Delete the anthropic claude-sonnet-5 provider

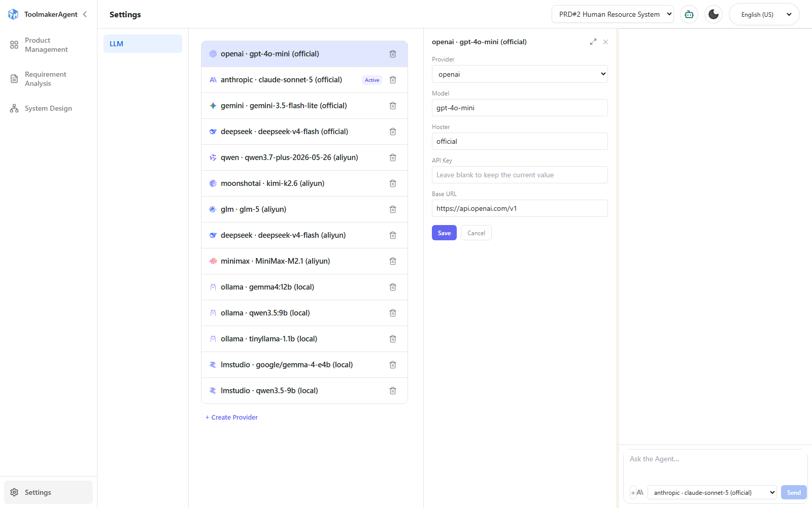(x=393, y=80)
